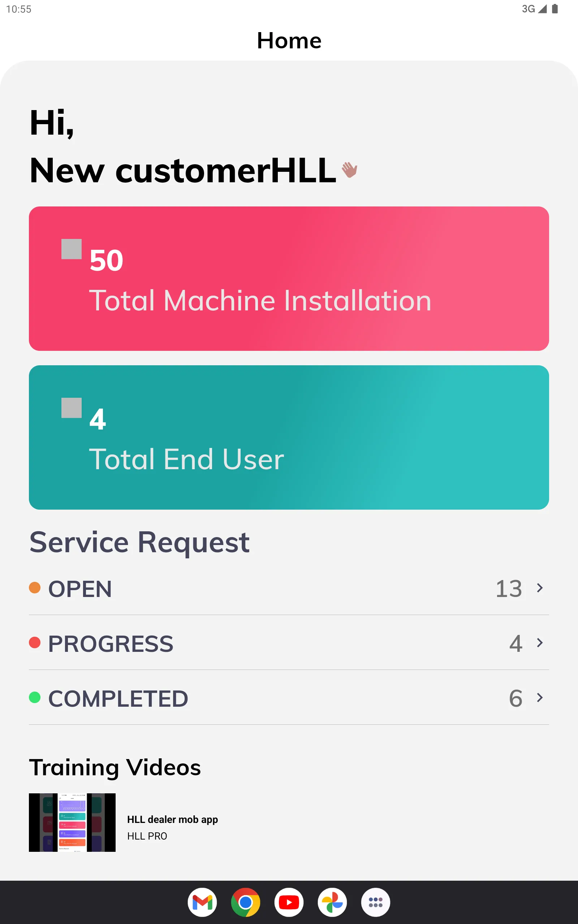
Task: Tap the gray icon on Machine Installation card
Action: pos(72,249)
